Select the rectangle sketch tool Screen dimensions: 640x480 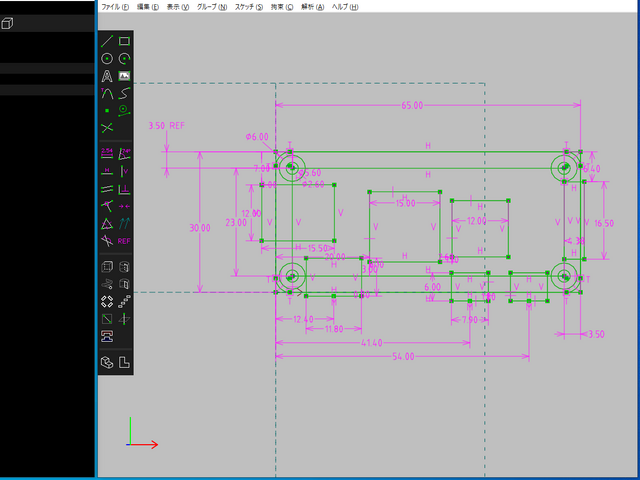pos(124,41)
